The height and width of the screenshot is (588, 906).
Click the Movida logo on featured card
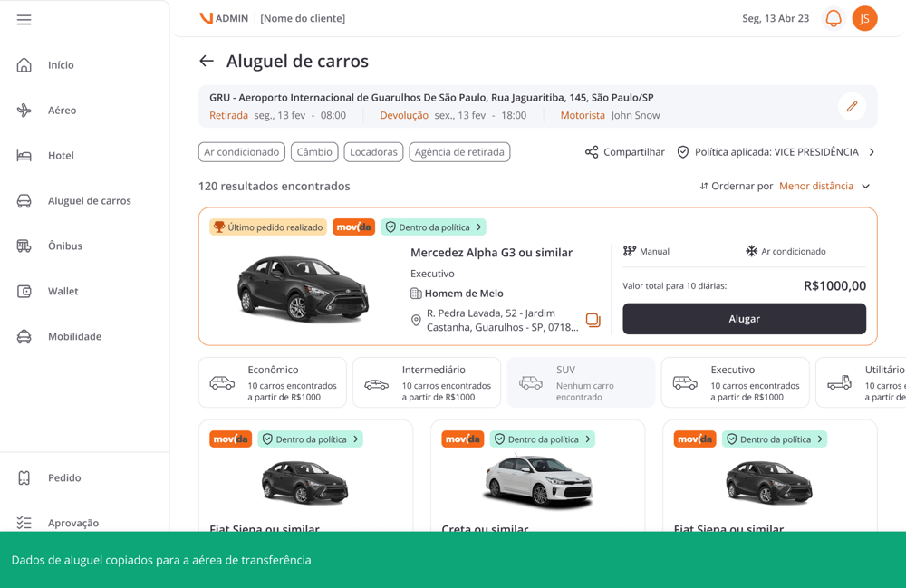click(x=353, y=227)
